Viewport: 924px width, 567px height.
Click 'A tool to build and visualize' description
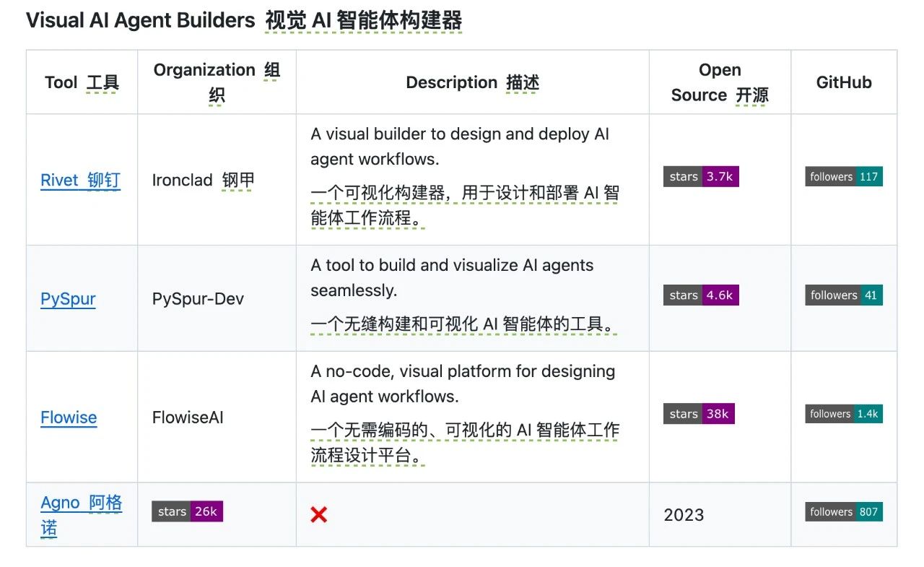(452, 278)
